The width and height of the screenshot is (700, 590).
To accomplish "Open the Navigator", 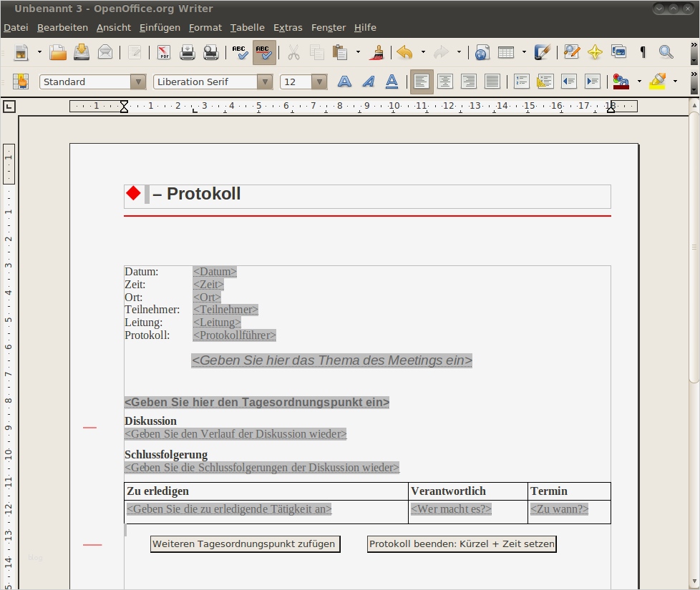I will (x=595, y=52).
